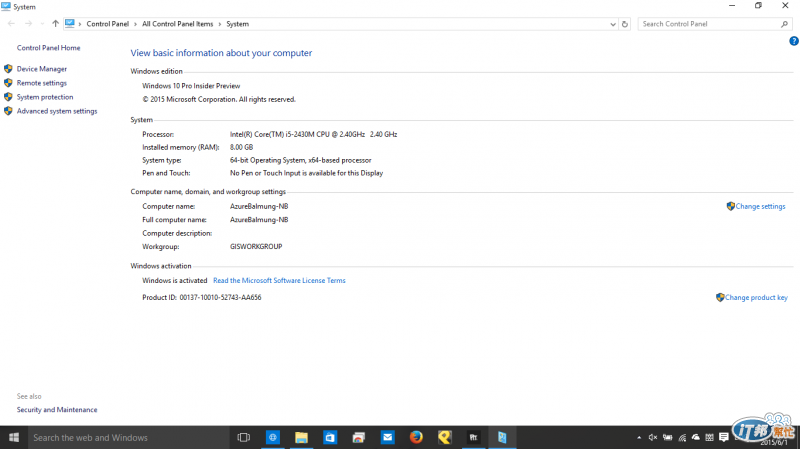Click Change product key link

(x=756, y=297)
